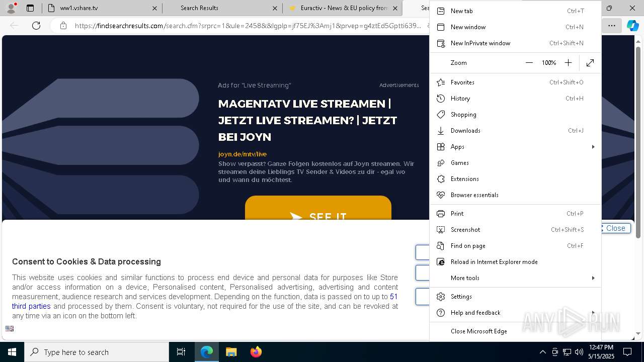The width and height of the screenshot is (644, 362).
Task: Open Task View on the taskbar
Action: [181, 352]
